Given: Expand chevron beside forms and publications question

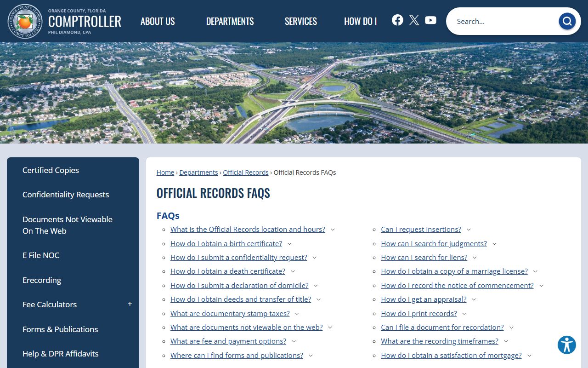Looking at the screenshot, I should (x=311, y=356).
